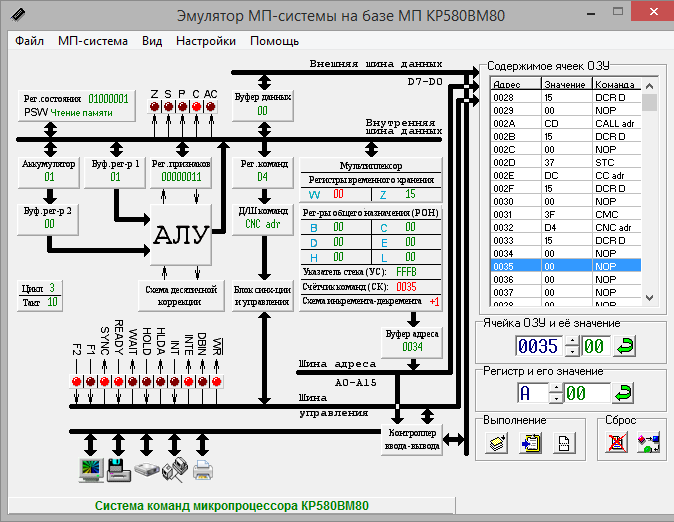Viewport: 674px width, 522px height.
Task: Click the Z flag indicator lamp
Action: coord(155,107)
